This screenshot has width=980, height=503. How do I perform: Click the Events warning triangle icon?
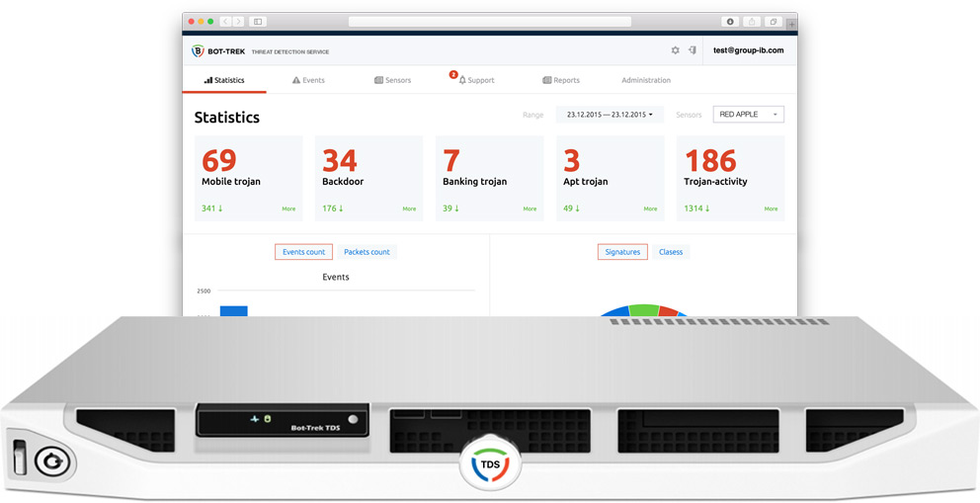(296, 80)
